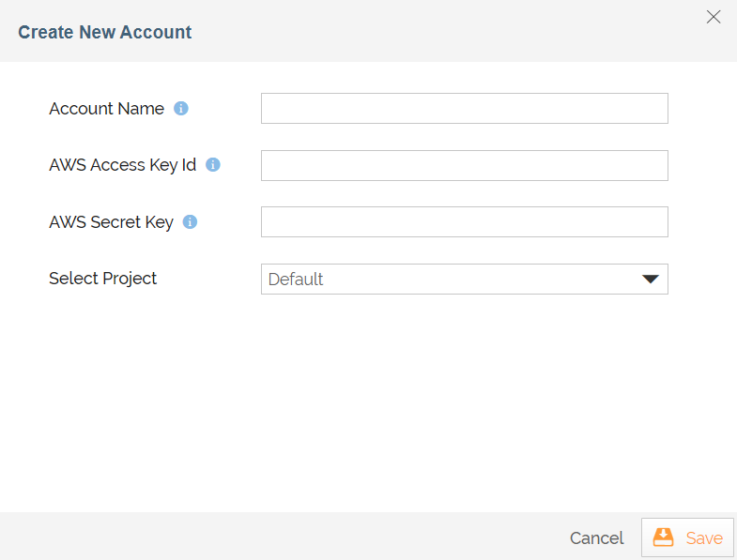Click the Create New Account title
The image size is (737, 560).
tap(104, 32)
